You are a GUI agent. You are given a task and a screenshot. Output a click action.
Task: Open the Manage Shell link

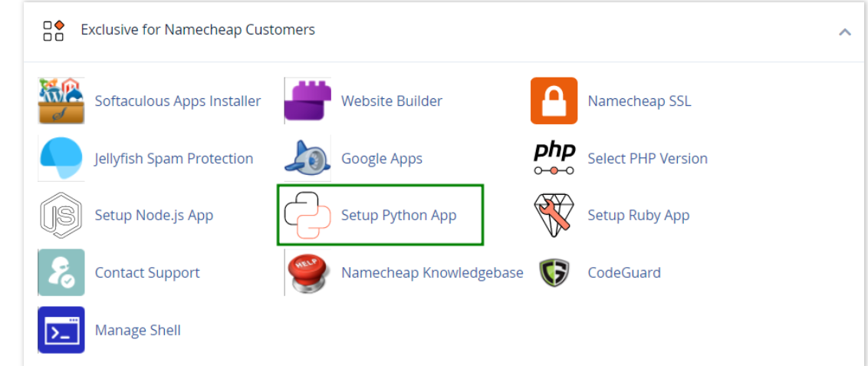(138, 331)
